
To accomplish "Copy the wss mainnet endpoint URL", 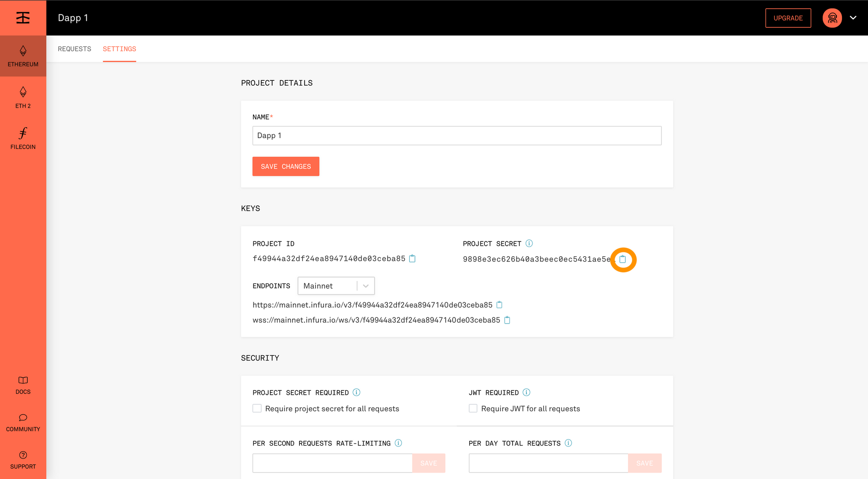I will pyautogui.click(x=507, y=320).
